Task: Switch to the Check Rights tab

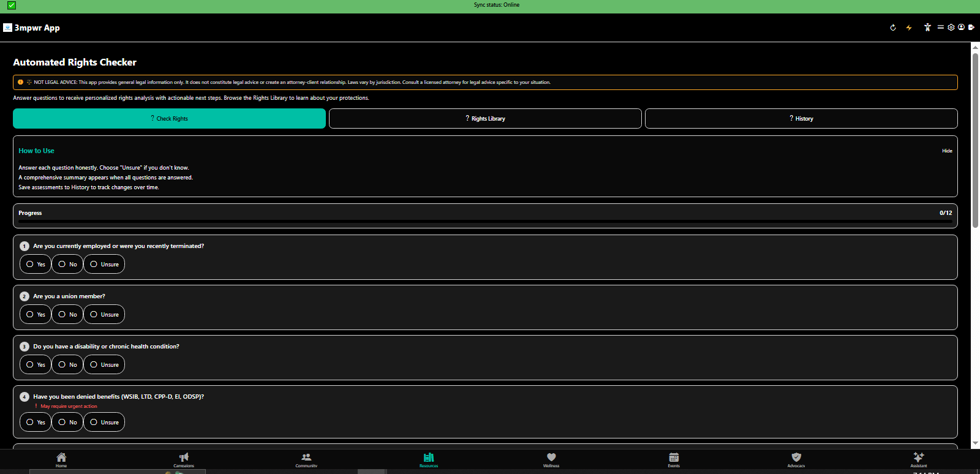Action: tap(169, 118)
